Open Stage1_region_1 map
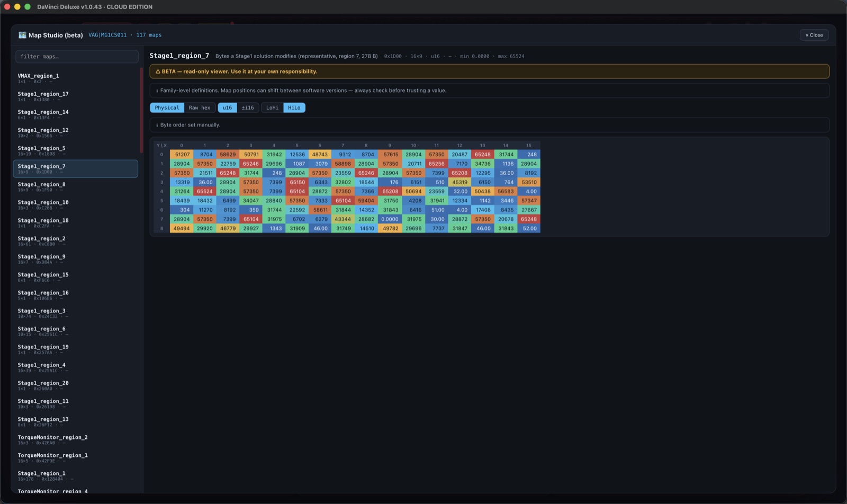Screen dimensions: 847x504 tap(75, 476)
